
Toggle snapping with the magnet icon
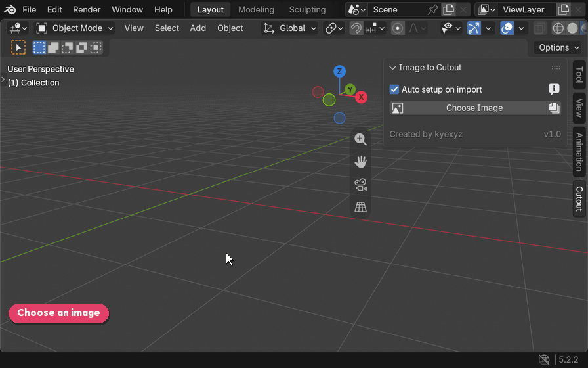(x=356, y=28)
